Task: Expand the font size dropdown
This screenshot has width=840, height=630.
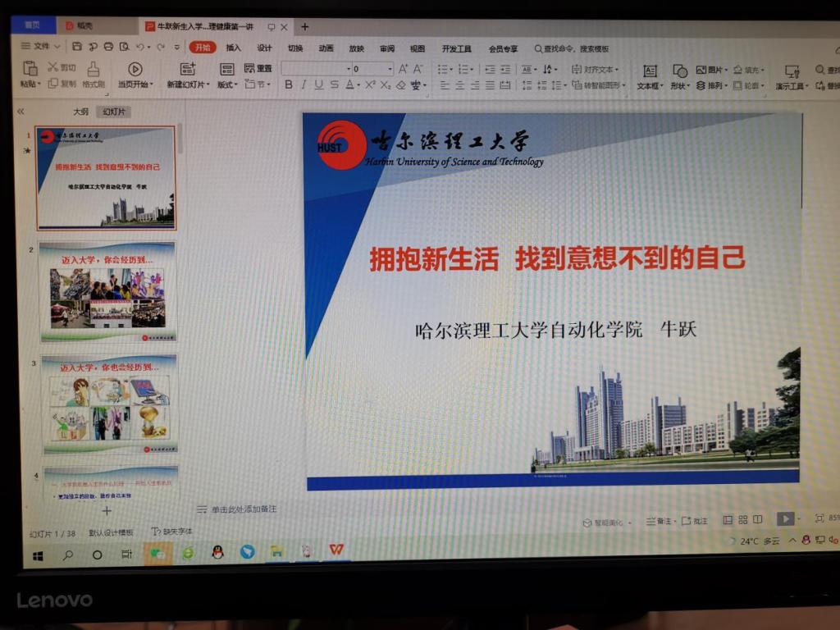Action: click(x=390, y=69)
